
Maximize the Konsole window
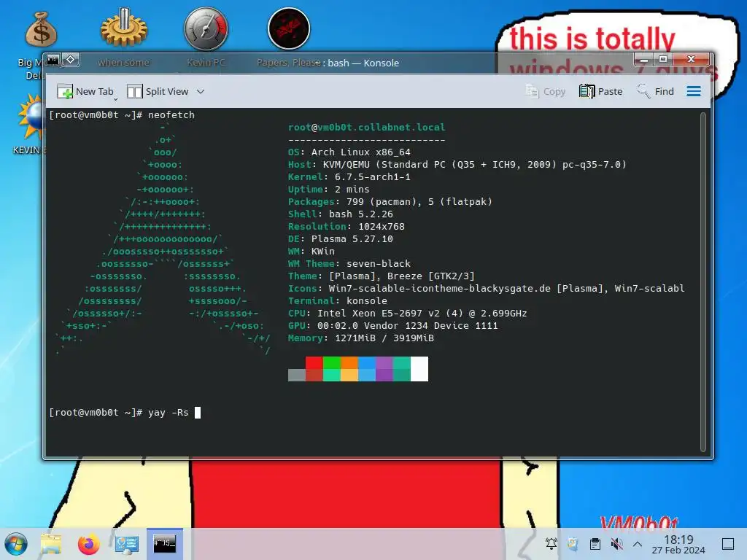click(x=662, y=60)
